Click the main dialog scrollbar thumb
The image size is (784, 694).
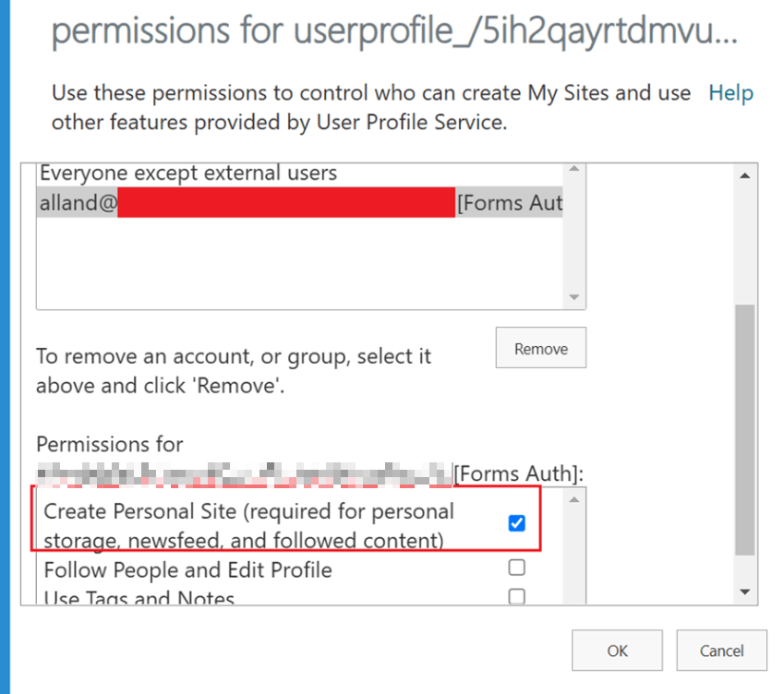pos(745,430)
